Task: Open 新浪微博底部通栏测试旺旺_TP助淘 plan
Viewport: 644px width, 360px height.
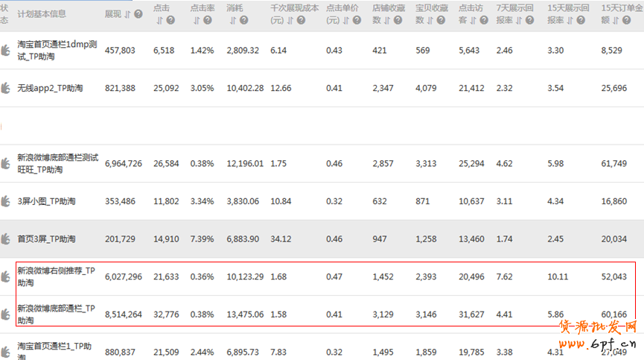Action: pos(57,163)
